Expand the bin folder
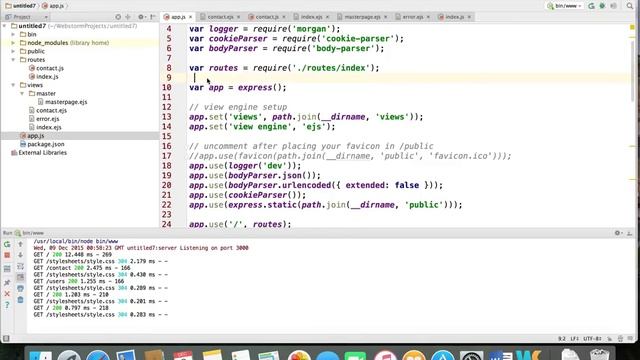This screenshot has height=360, width=640. [13, 35]
